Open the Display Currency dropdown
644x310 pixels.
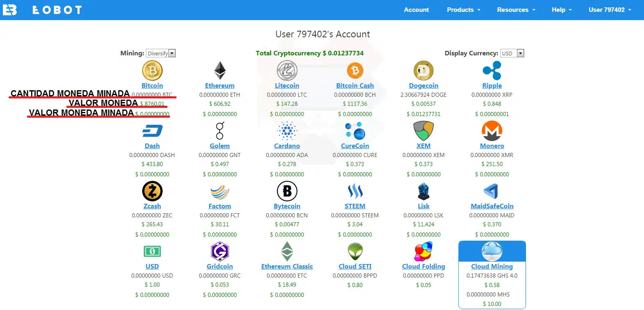(512, 53)
